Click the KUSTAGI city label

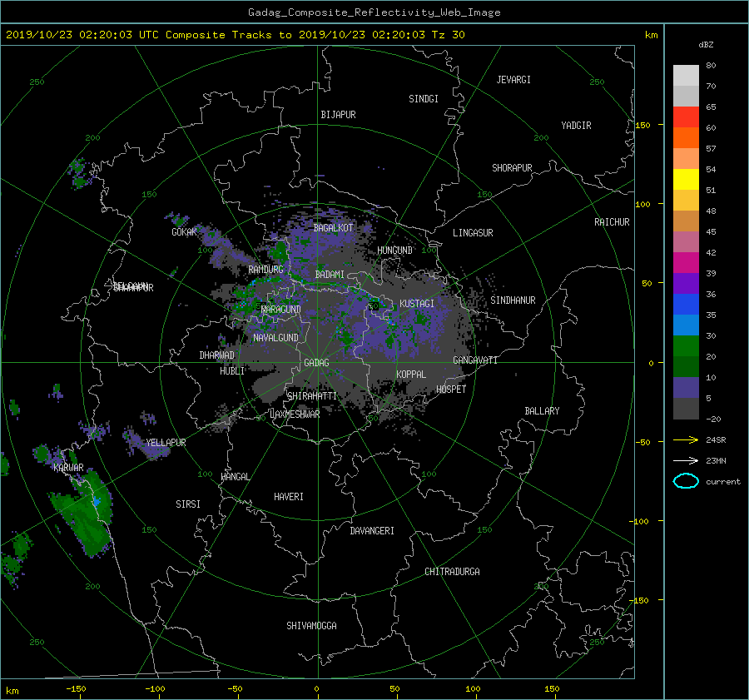[x=417, y=304]
